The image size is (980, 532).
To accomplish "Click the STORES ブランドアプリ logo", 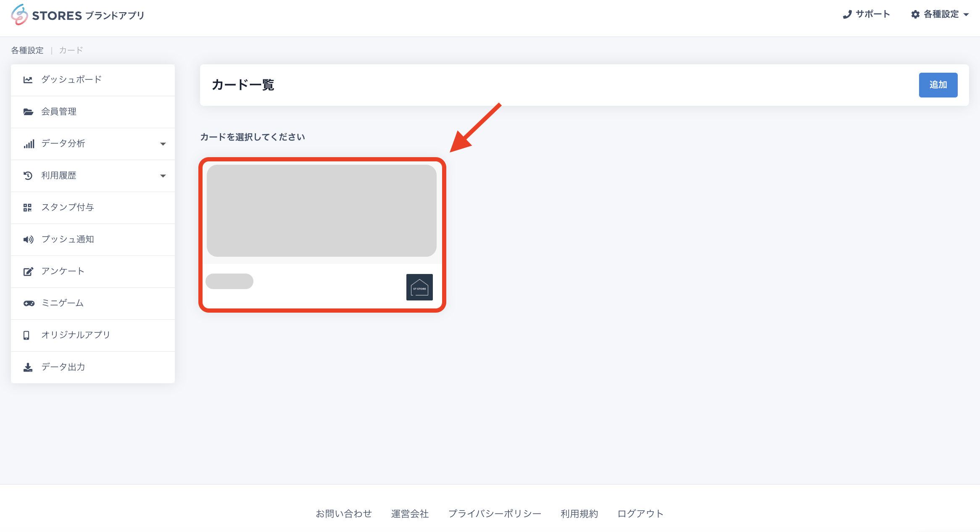I will click(78, 15).
